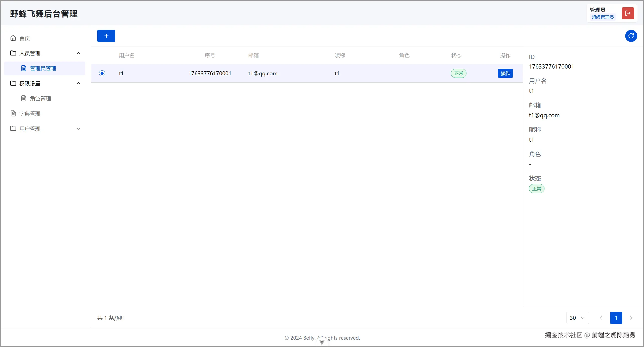Click the 用户管理 folder icon
Image resolution: width=644 pixels, height=347 pixels.
(13, 129)
